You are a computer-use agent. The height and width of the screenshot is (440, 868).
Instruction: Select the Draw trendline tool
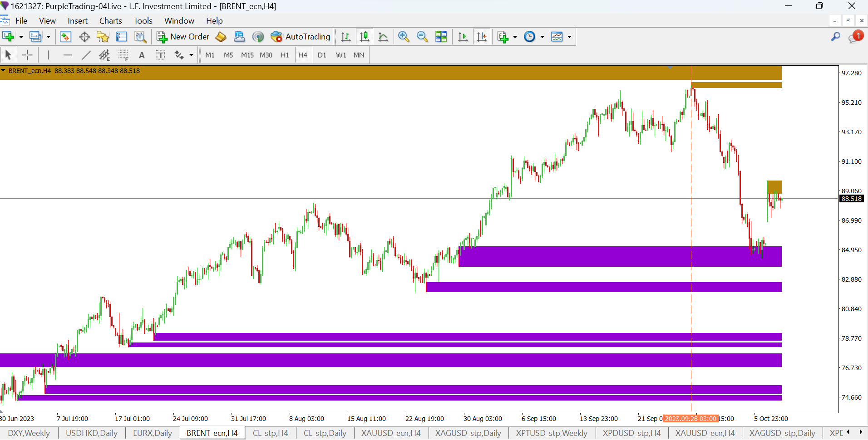[86, 55]
